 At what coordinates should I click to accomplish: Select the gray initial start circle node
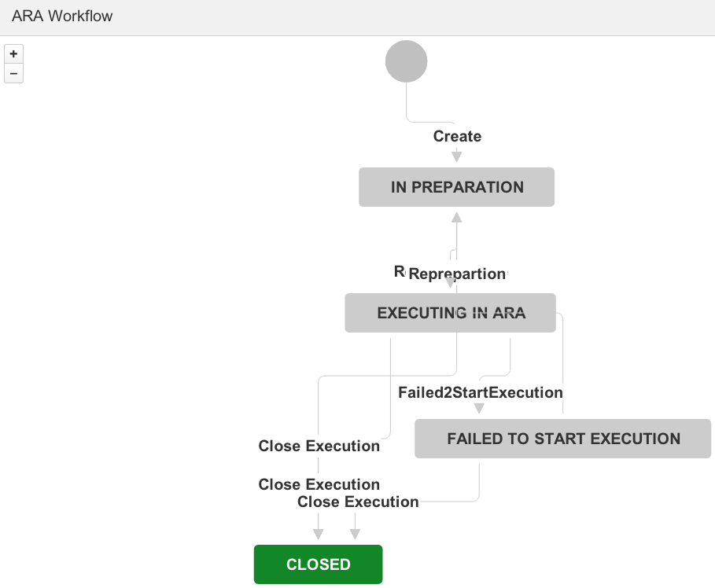[407, 61]
